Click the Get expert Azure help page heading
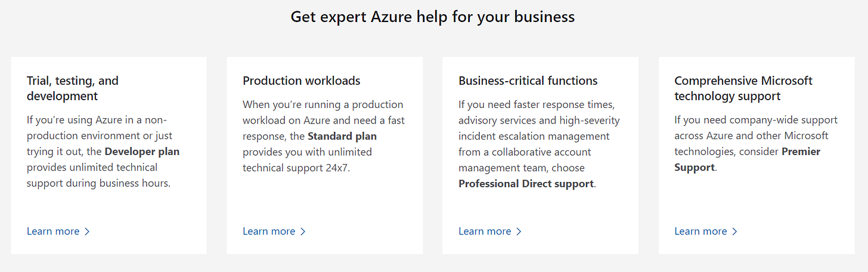Image resolution: width=868 pixels, height=272 pixels. click(433, 17)
